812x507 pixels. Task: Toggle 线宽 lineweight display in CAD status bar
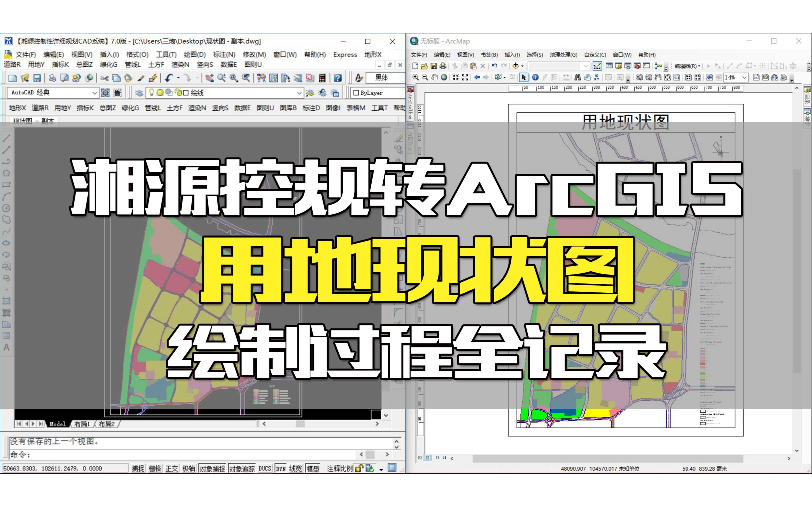[296, 469]
